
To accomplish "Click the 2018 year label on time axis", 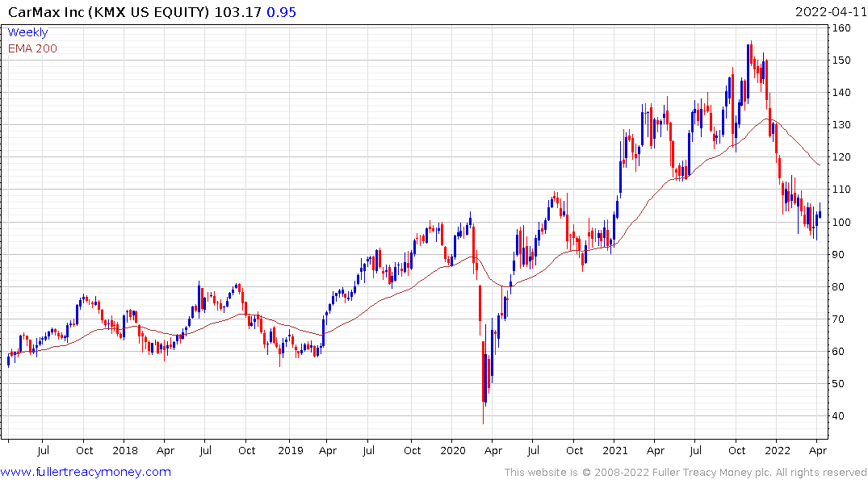I will coord(125,450).
